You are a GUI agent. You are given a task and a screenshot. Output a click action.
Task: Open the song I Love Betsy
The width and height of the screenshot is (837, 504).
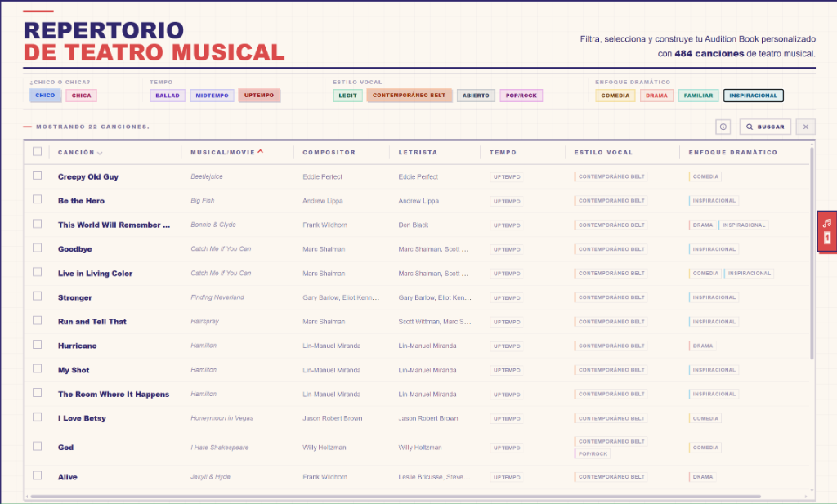[82, 419]
